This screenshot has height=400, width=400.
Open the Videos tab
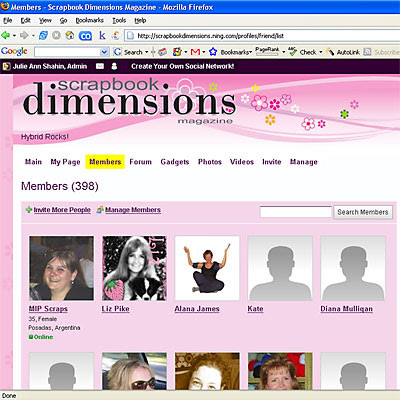click(242, 162)
